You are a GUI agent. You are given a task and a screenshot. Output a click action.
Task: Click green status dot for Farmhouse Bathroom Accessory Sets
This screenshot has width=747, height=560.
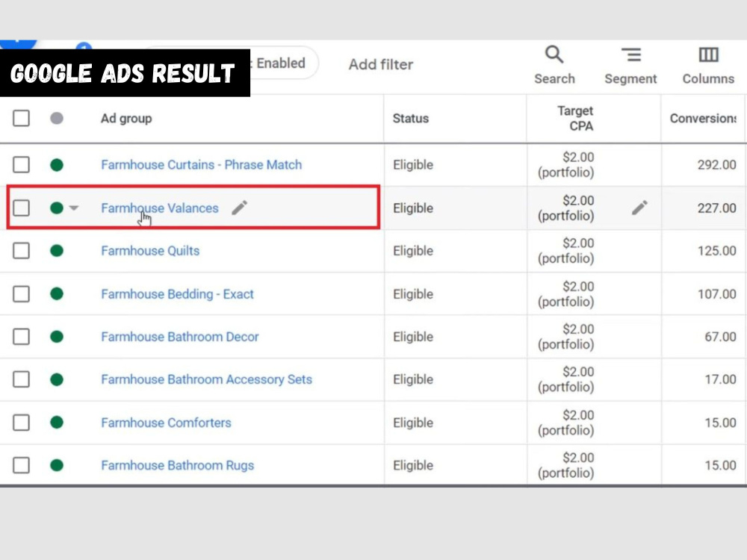(x=57, y=379)
